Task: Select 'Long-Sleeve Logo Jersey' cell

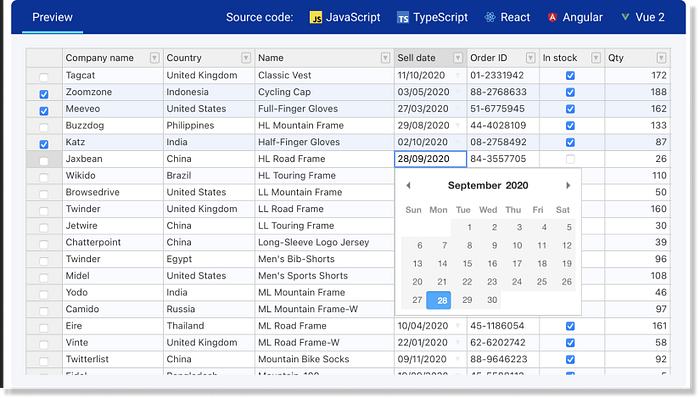Action: 325,242
